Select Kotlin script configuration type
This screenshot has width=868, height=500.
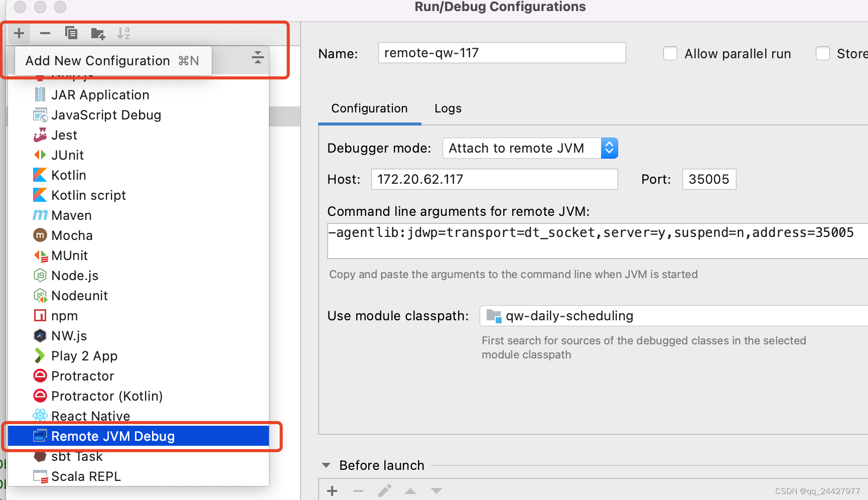(138, 195)
